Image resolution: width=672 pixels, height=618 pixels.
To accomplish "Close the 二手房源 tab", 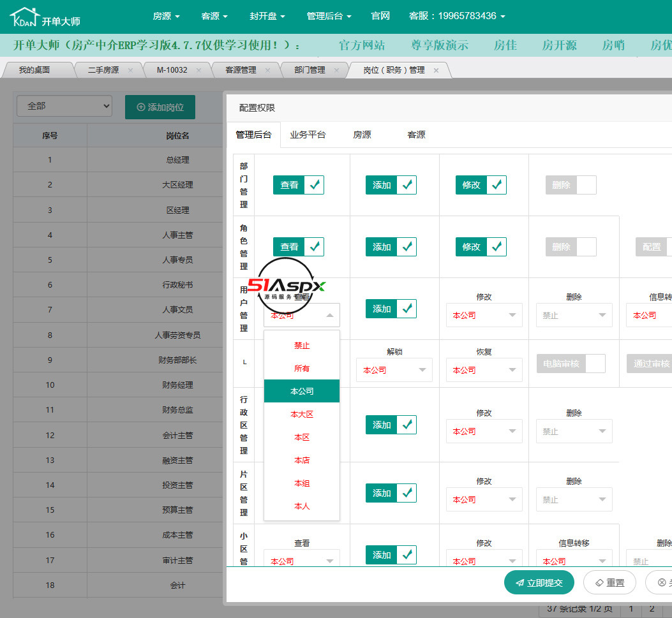I will [x=130, y=70].
